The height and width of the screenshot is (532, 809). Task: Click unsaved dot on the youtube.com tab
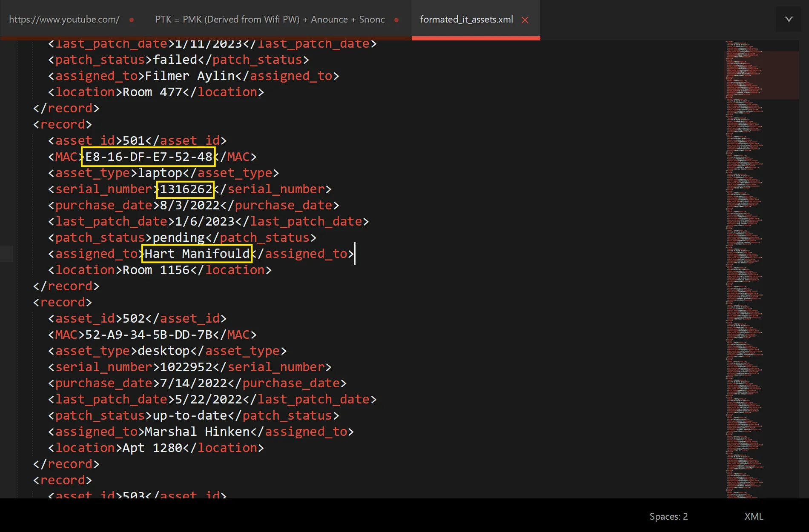132,20
